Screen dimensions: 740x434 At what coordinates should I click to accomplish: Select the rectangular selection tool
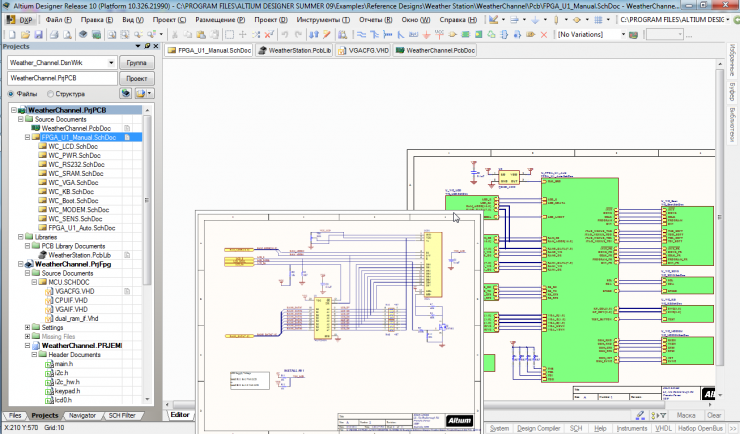point(229,35)
